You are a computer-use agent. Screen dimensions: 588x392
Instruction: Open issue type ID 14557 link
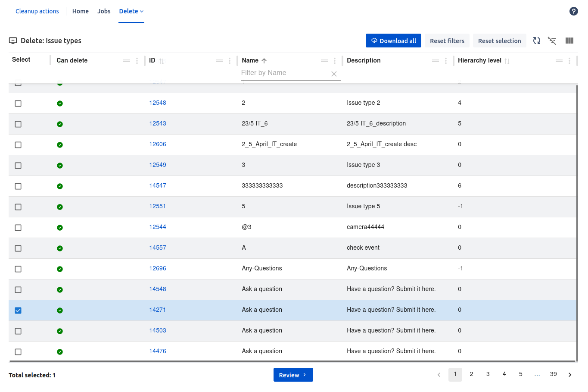(158, 248)
